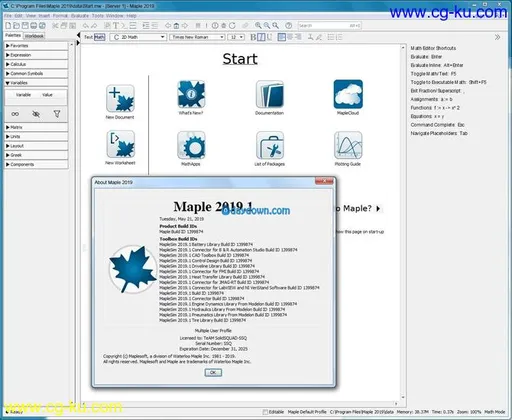Save the document via the toolbar
The height and width of the screenshot is (420, 512).
25,26
